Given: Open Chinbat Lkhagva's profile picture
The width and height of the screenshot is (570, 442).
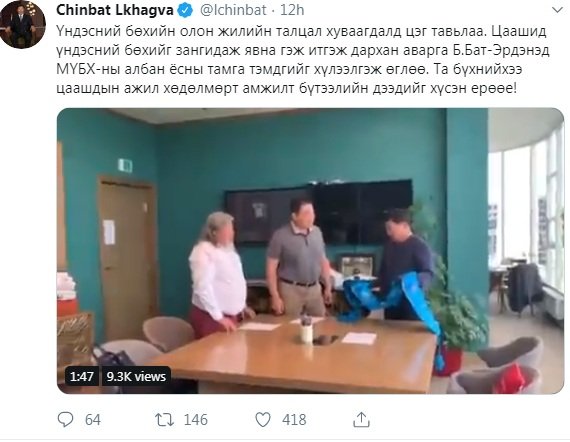Looking at the screenshot, I should coord(23,24).
